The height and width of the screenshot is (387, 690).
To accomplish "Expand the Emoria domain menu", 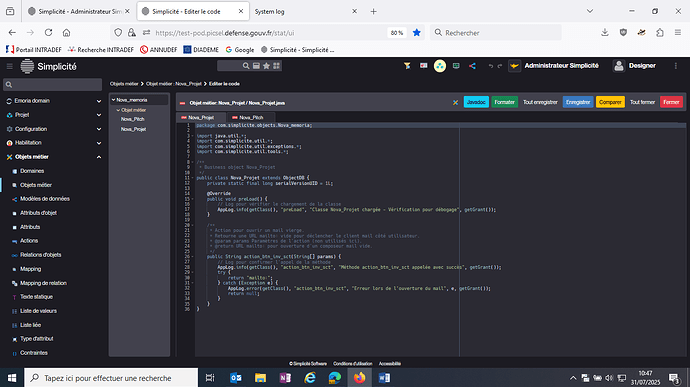I will tap(53, 101).
